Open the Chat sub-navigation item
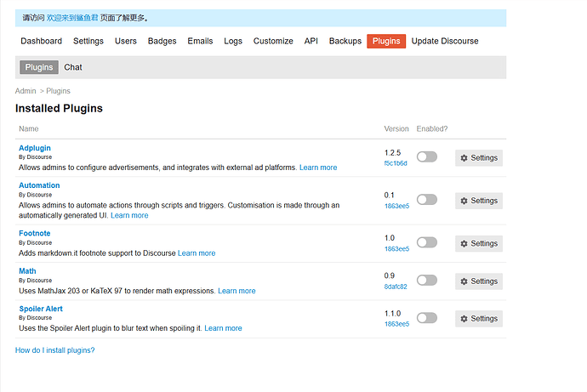This screenshot has width=587, height=392. pos(73,67)
